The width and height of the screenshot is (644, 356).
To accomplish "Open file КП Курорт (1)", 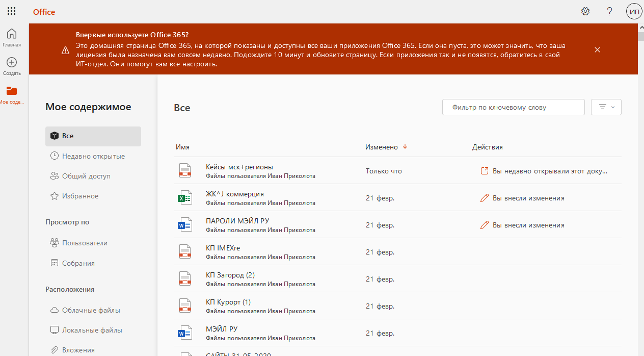I will pos(228,302).
